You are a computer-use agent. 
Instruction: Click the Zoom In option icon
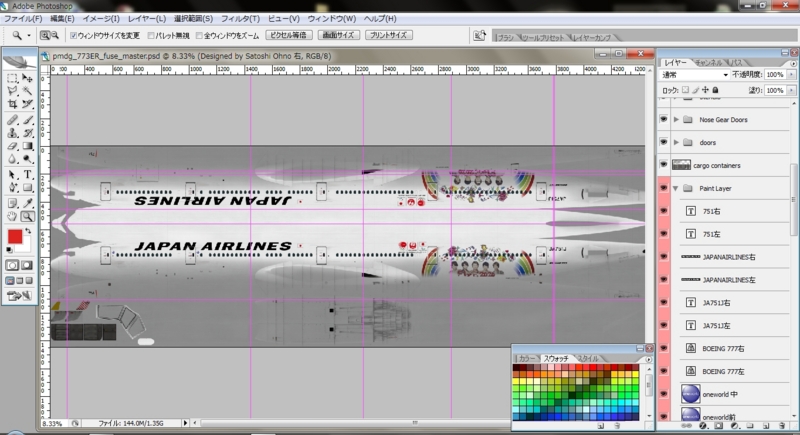(x=45, y=35)
